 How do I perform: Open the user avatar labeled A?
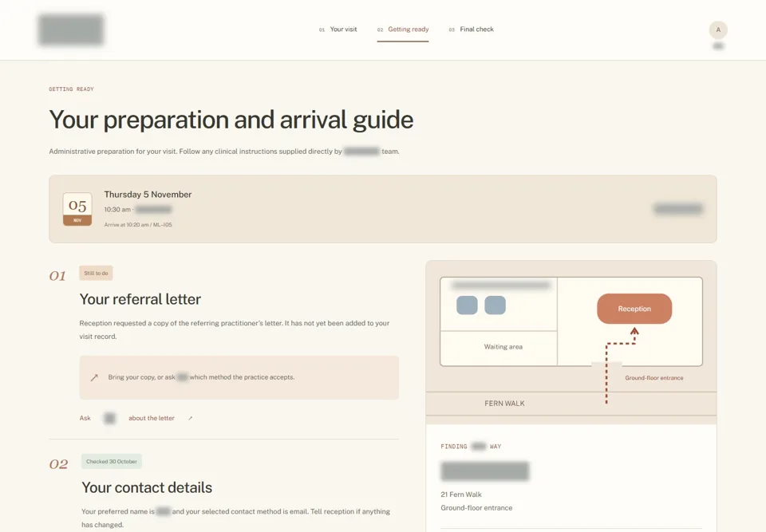(718, 30)
